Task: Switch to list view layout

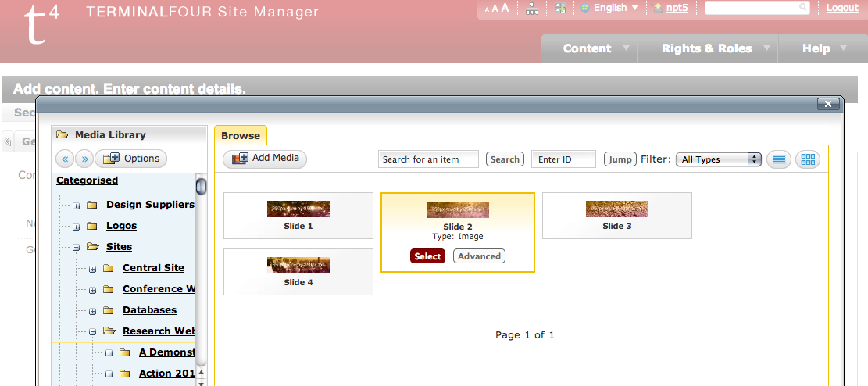Action: 777,159
